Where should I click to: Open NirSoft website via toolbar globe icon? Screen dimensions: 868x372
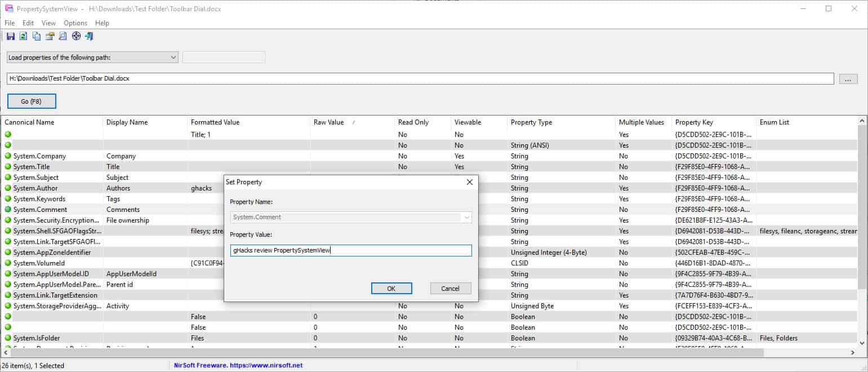point(75,36)
